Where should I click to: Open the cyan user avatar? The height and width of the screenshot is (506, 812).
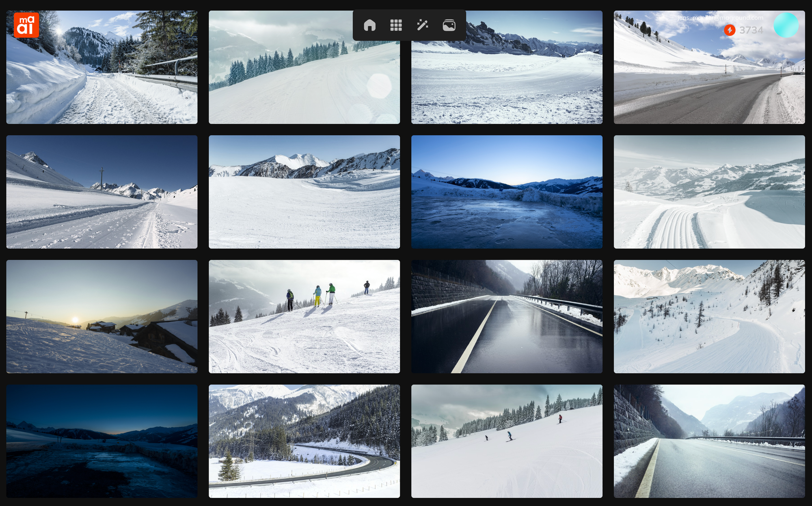pyautogui.click(x=786, y=25)
